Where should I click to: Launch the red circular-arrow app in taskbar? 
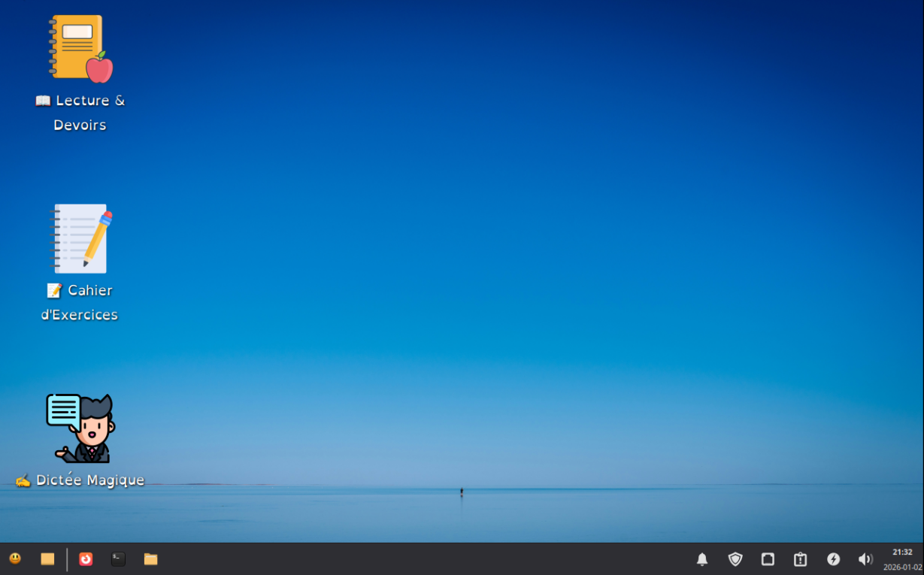[86, 558]
